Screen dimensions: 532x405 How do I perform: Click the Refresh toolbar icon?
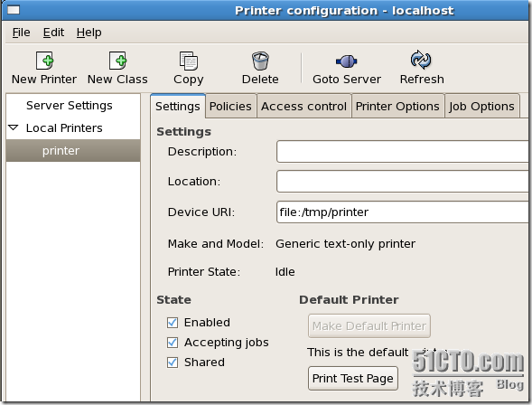421,60
